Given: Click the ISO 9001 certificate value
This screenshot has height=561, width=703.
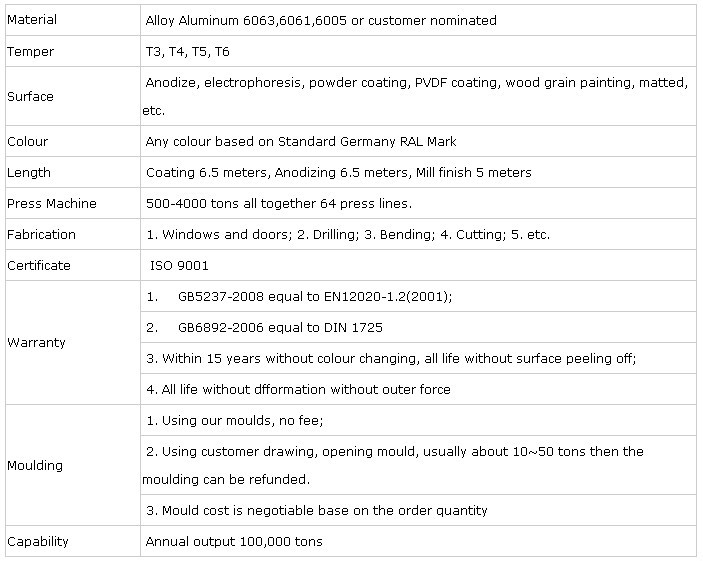Looking at the screenshot, I should pyautogui.click(x=179, y=265).
